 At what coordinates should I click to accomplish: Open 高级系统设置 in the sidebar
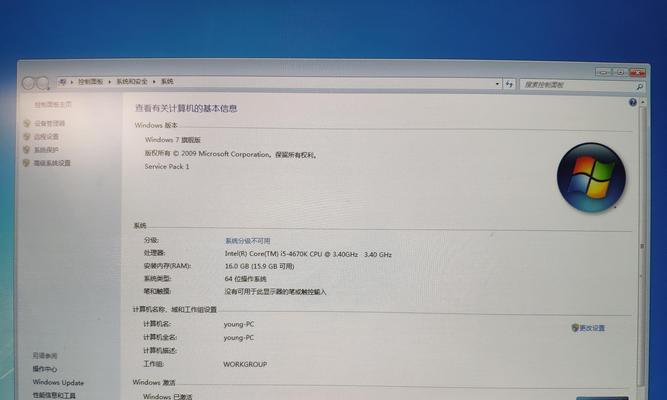pos(52,163)
